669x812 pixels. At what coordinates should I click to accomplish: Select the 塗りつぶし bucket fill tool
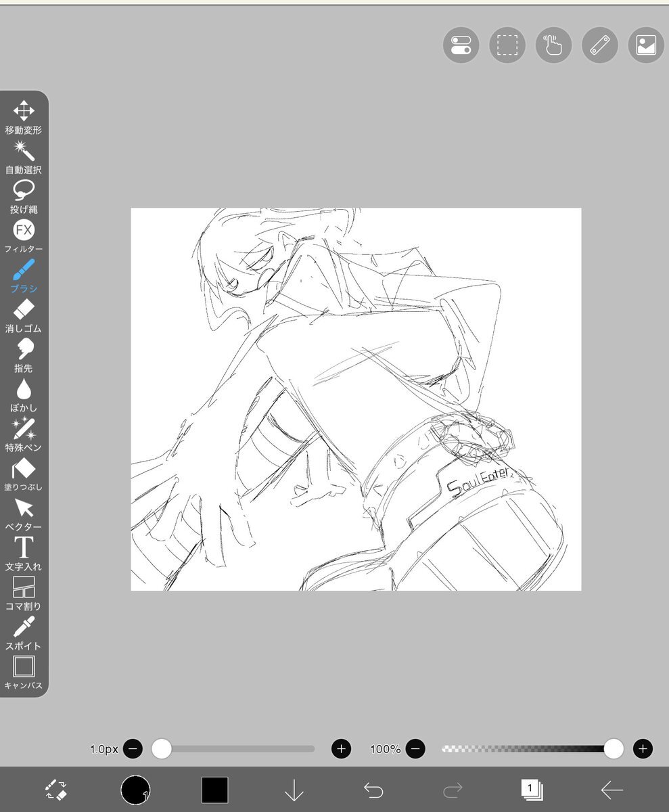pos(24,475)
